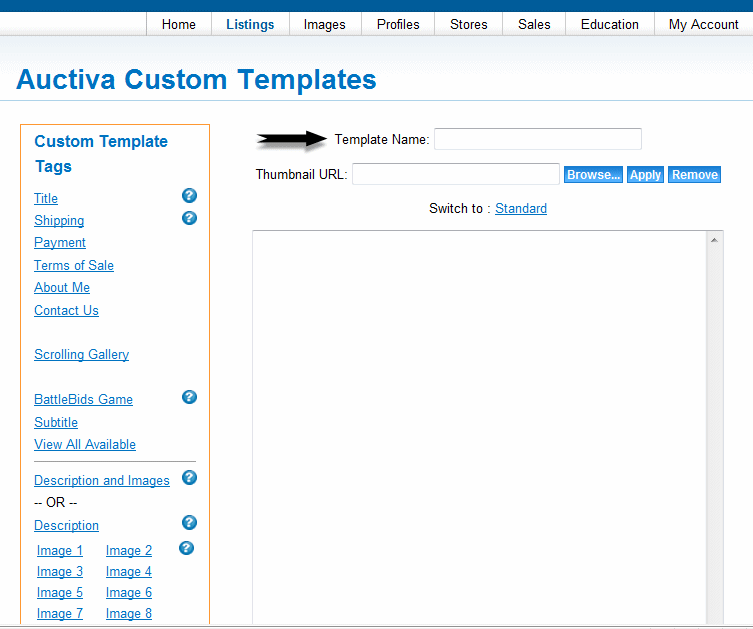Open View All Available tags
This screenshot has width=753, height=629.
pyautogui.click(x=85, y=444)
